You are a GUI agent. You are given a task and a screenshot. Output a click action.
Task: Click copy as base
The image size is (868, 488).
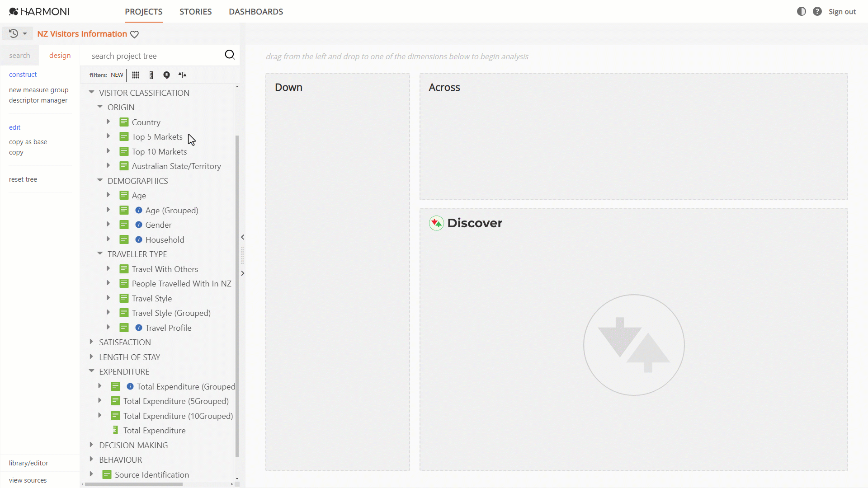click(28, 142)
